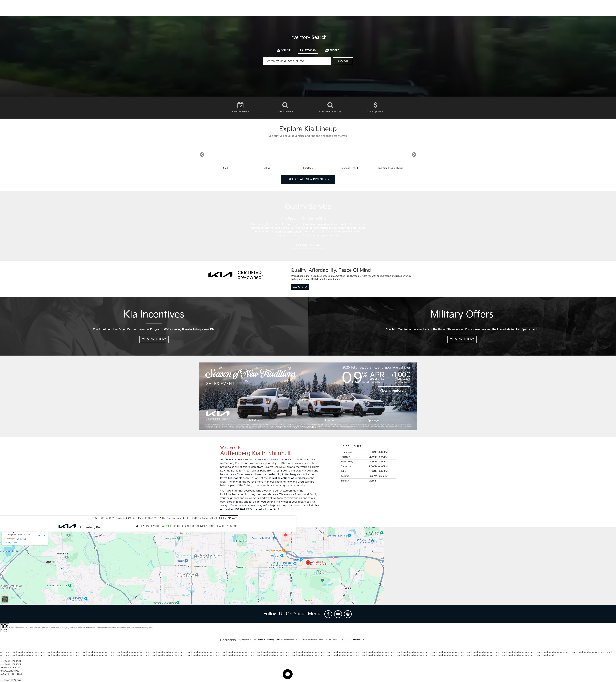This screenshot has height=682, width=616.
Task: Open the SPECIALS navigation menu
Action: 178,526
